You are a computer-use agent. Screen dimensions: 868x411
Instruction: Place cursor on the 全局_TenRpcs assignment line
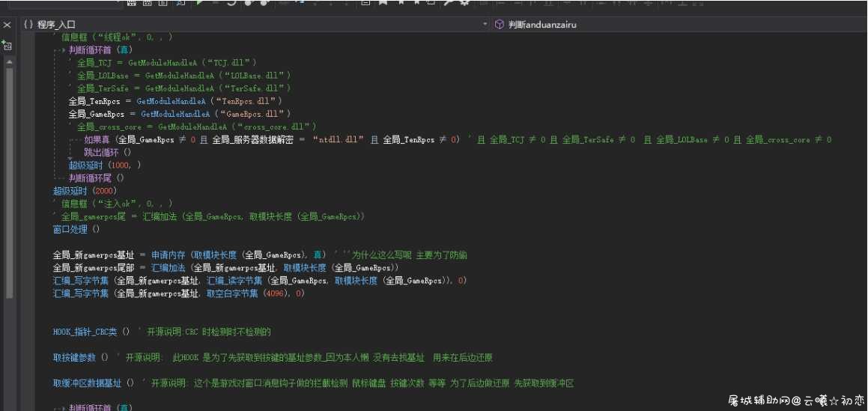click(175, 101)
